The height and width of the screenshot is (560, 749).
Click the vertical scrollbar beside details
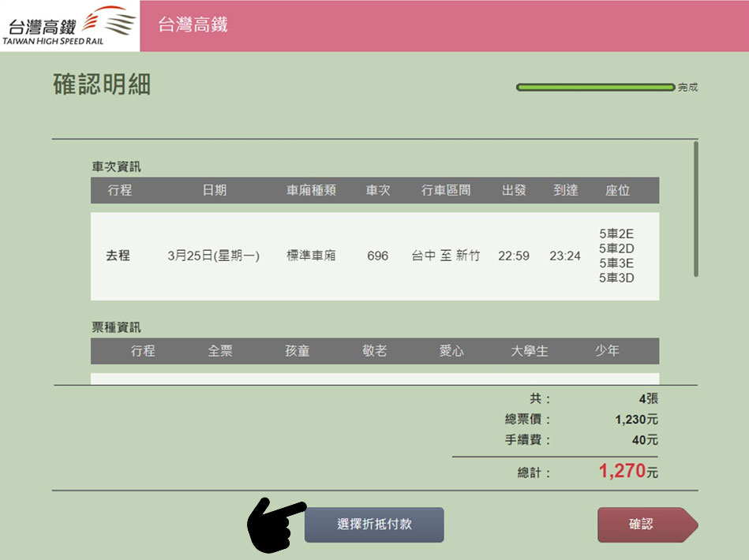point(696,209)
